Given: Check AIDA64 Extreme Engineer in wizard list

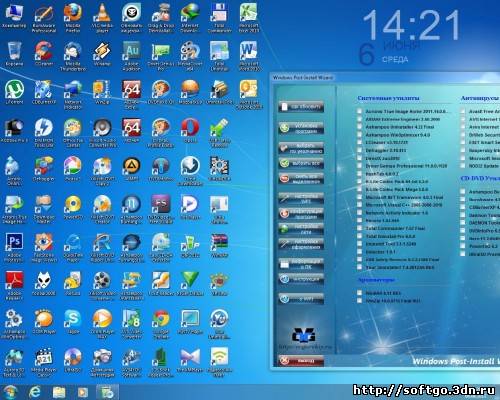Looking at the screenshot, I should (359, 119).
